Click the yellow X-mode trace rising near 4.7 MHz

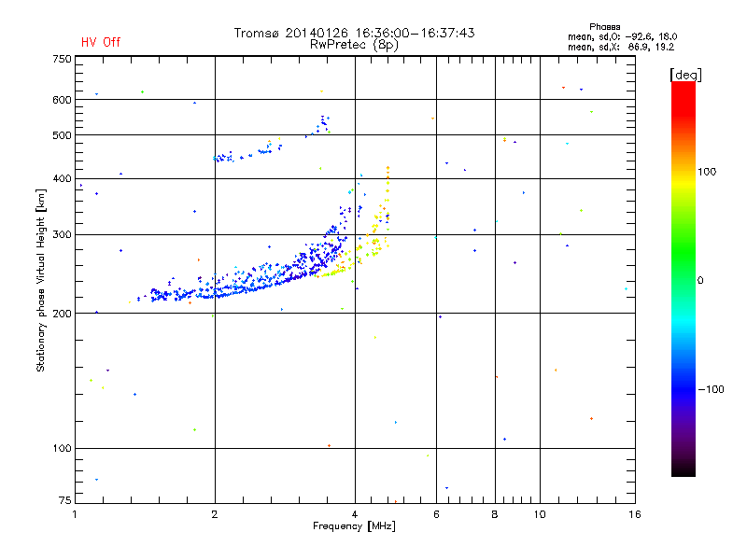pos(388,200)
